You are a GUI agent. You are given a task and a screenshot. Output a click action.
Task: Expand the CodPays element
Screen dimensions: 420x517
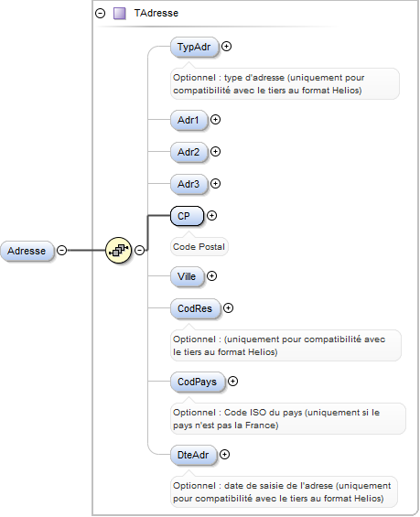tap(232, 382)
